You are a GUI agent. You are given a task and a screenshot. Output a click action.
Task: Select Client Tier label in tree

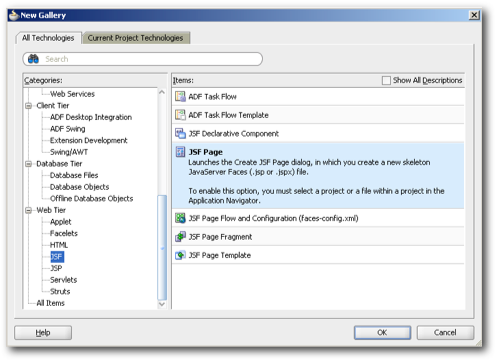pos(53,106)
